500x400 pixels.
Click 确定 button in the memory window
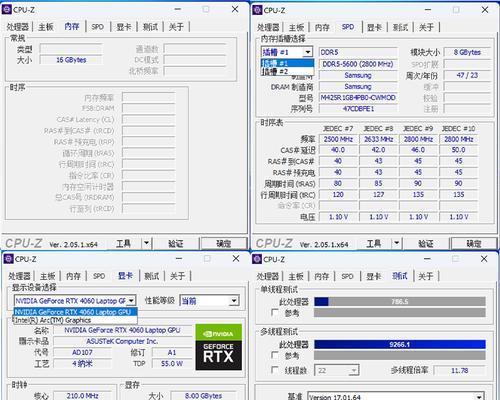(224, 244)
